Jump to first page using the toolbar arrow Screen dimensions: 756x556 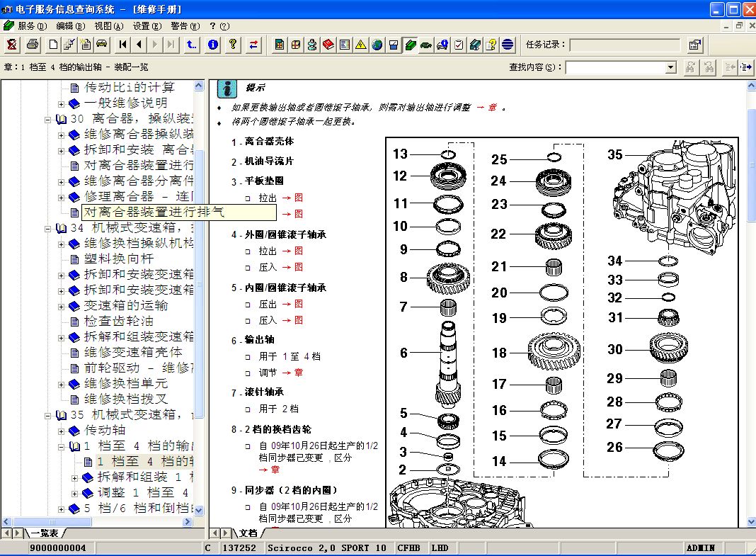click(x=123, y=45)
